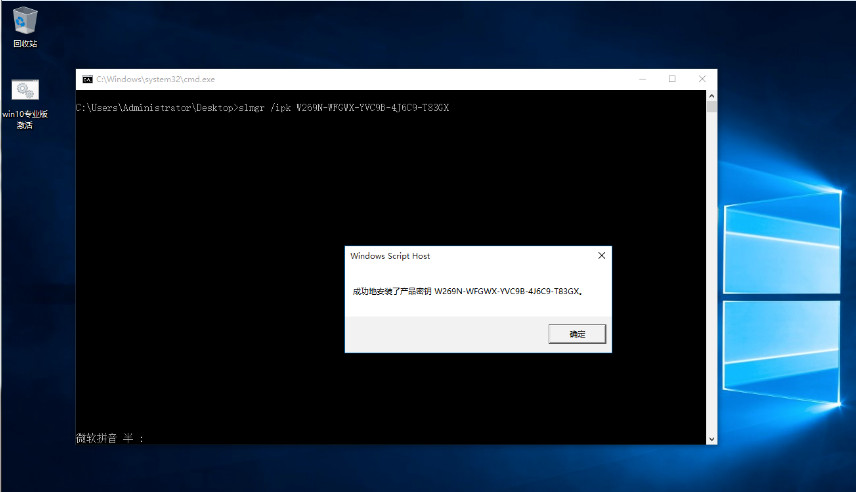Screen dimensions: 856x492
Task: Click the 回收站 label under the Recycle Bin
Action: (x=25, y=44)
